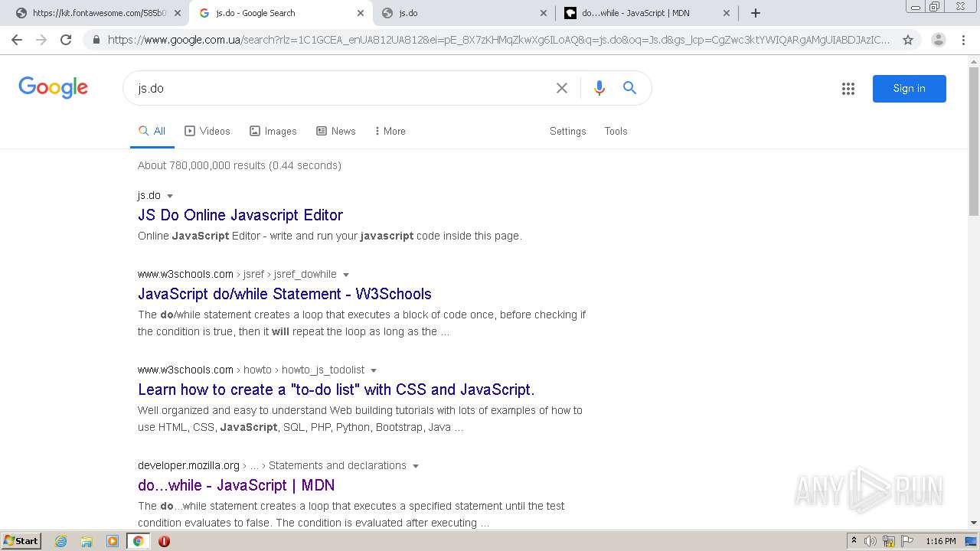Select the Videos search filter

click(x=207, y=131)
